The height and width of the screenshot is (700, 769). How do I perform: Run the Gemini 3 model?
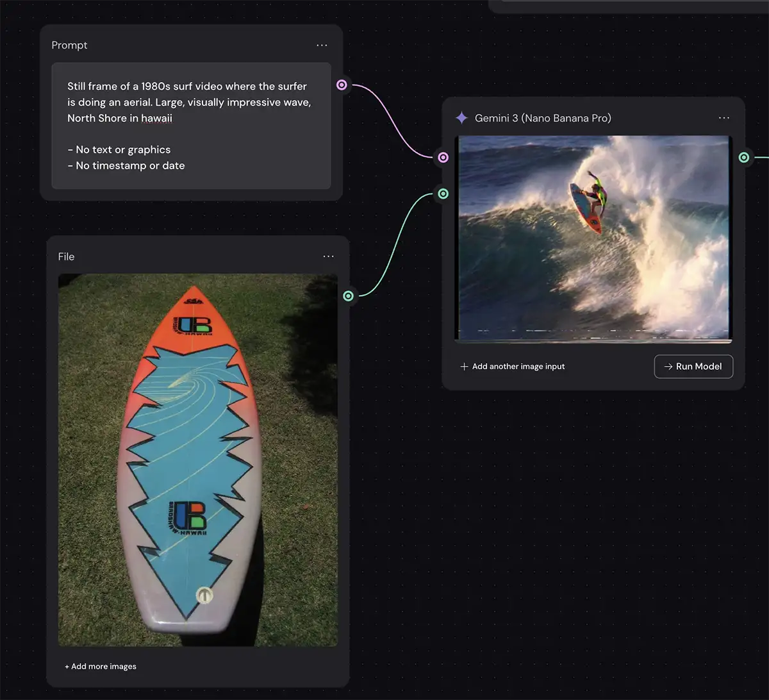[693, 367]
